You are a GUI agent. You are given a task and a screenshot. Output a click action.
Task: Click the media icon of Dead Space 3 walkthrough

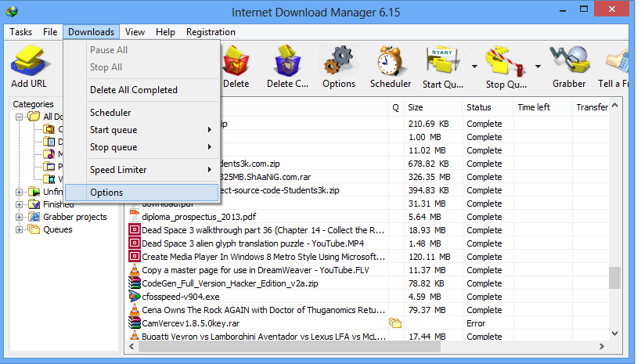135,230
